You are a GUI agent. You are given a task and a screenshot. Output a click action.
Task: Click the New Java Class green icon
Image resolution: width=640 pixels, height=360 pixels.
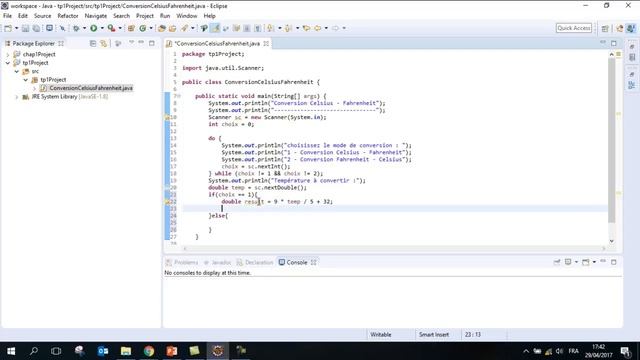point(142,28)
